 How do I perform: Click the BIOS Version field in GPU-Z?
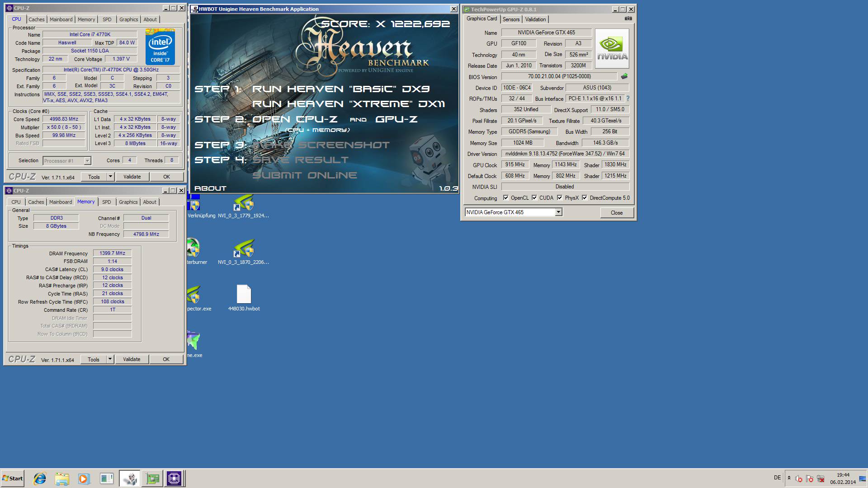coord(559,76)
